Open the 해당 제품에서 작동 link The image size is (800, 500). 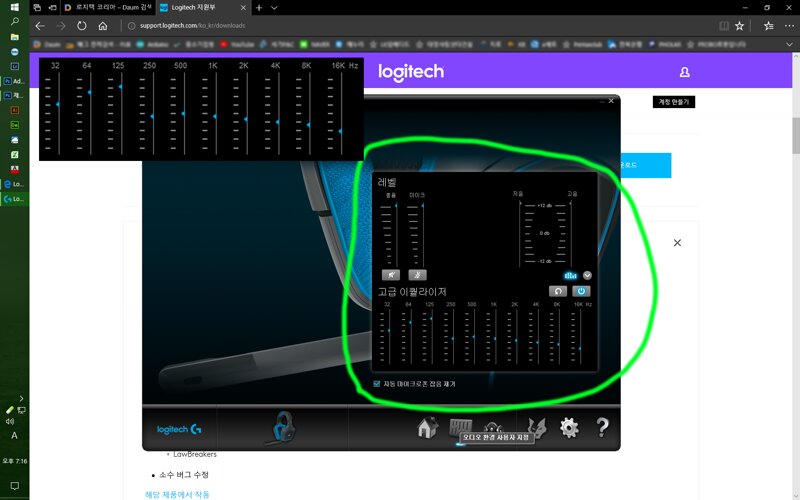pyautogui.click(x=177, y=494)
